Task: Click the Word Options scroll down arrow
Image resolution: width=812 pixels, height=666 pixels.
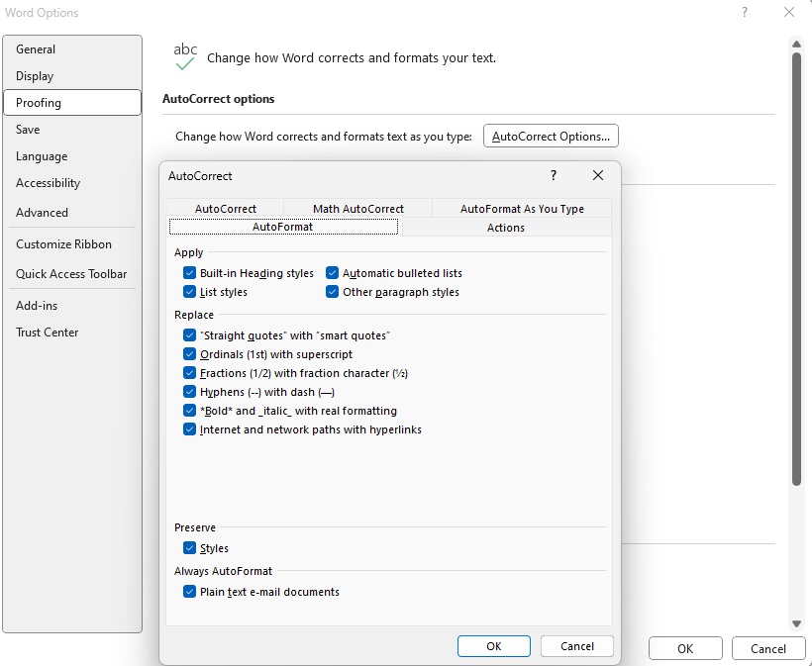Action: [x=796, y=624]
